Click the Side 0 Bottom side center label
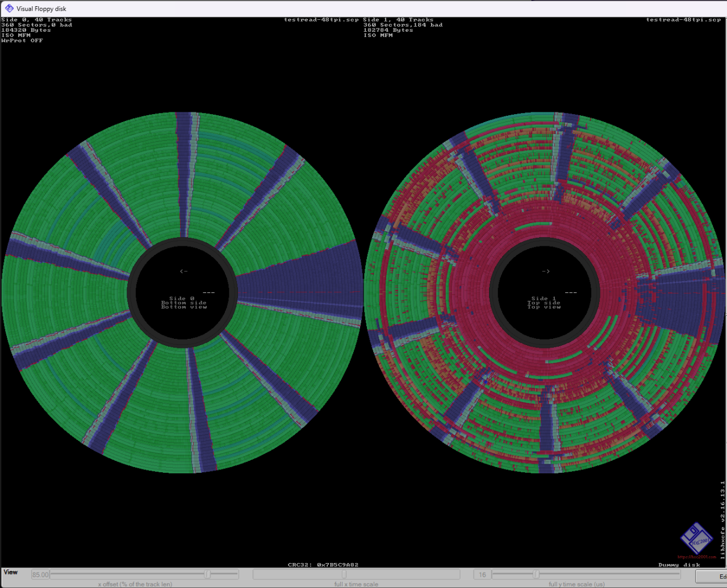Screen dimensions: 727x588 click(x=183, y=303)
